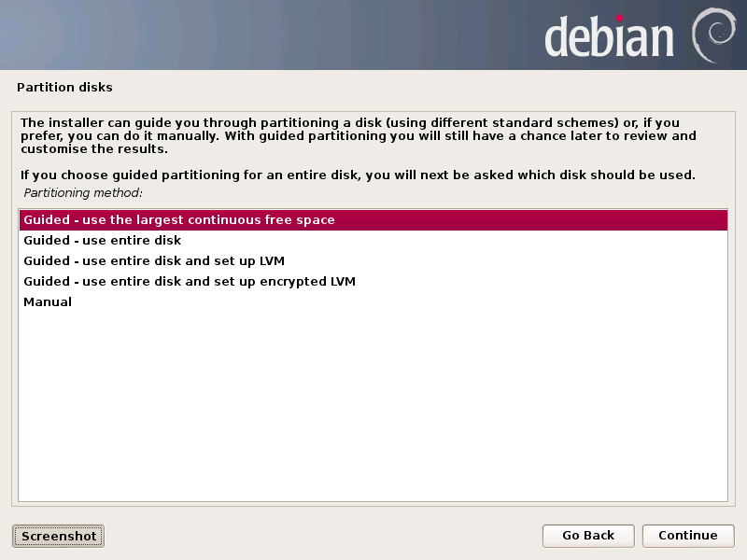Click the 'Partitioning method:' label
747x560 pixels.
83,193
